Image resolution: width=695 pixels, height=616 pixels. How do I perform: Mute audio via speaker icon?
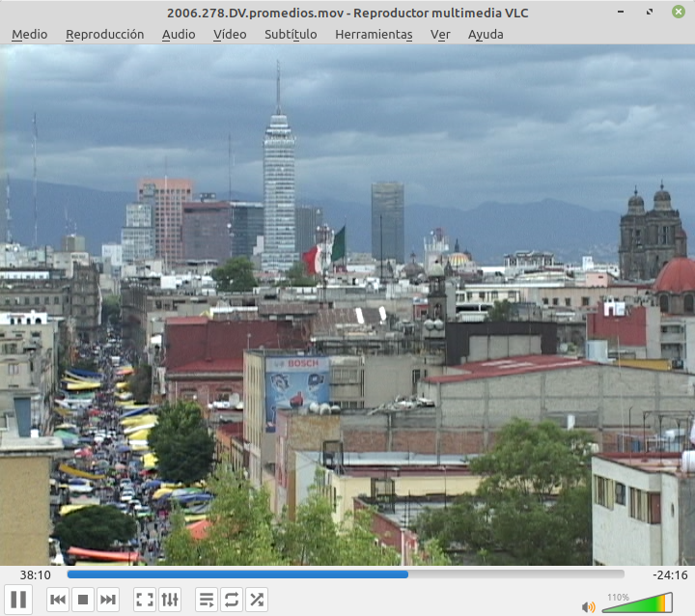click(x=589, y=606)
